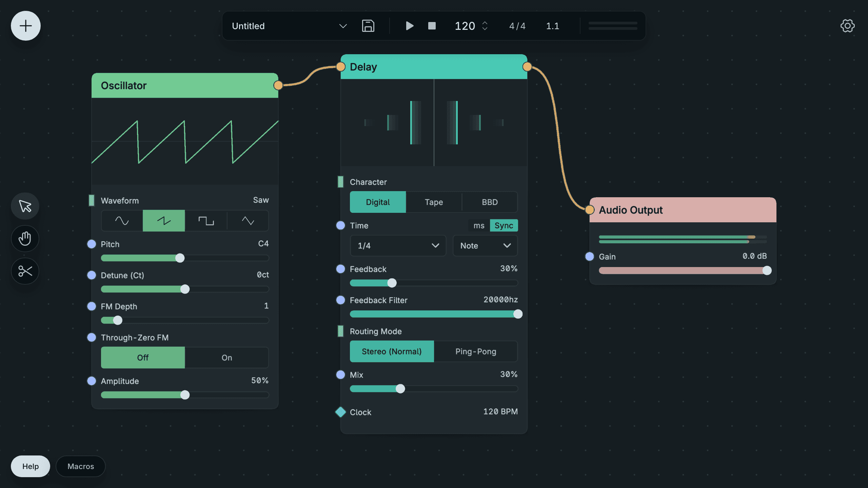Click the Delay output port
Viewport: 868px width, 488px height.
[x=527, y=67]
